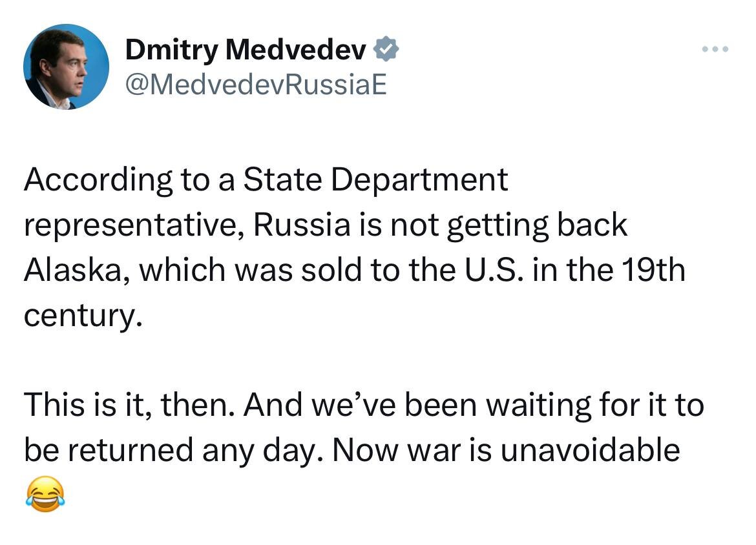Click the words "getting back" in tweet
Screen dimensions: 756x545
click(537, 226)
